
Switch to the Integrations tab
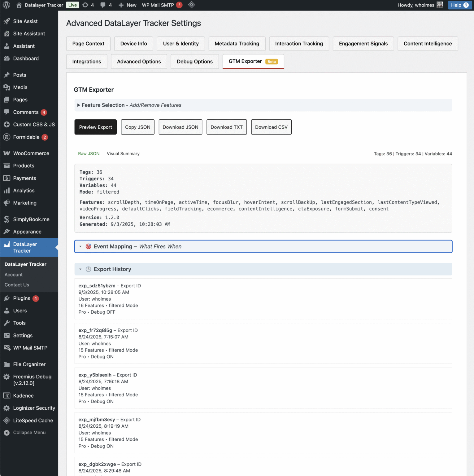[x=87, y=61]
